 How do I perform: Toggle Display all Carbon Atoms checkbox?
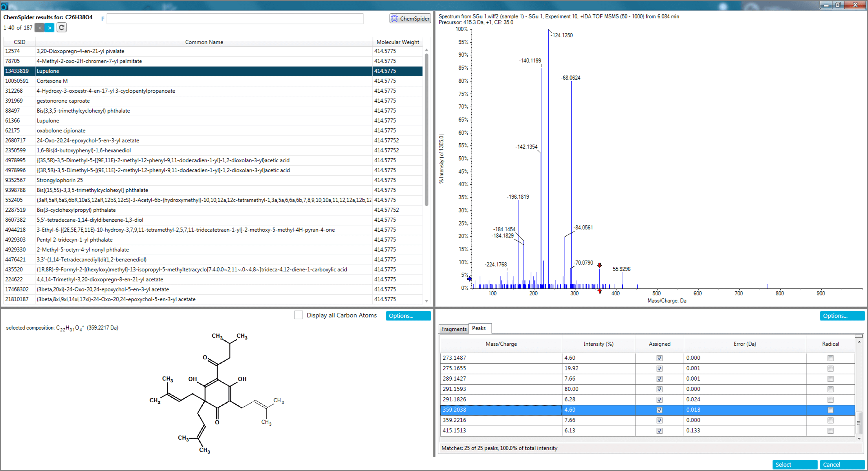click(x=298, y=315)
